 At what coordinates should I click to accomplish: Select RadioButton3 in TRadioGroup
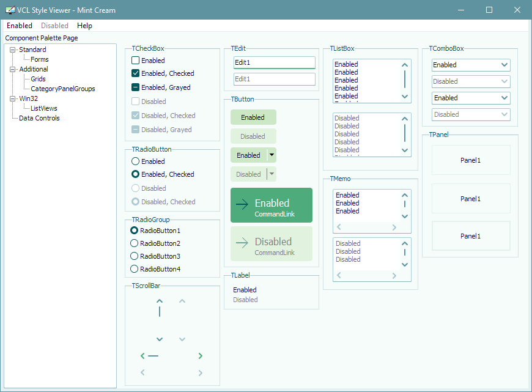click(x=135, y=256)
